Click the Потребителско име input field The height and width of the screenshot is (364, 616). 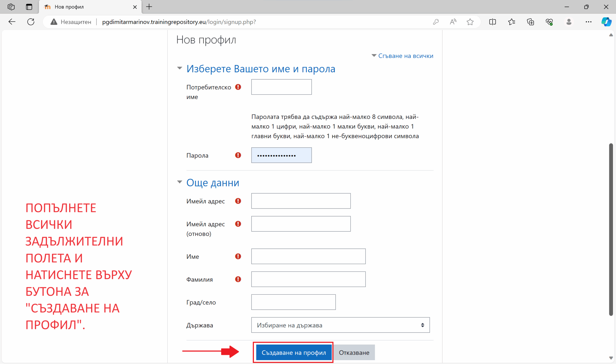(281, 87)
